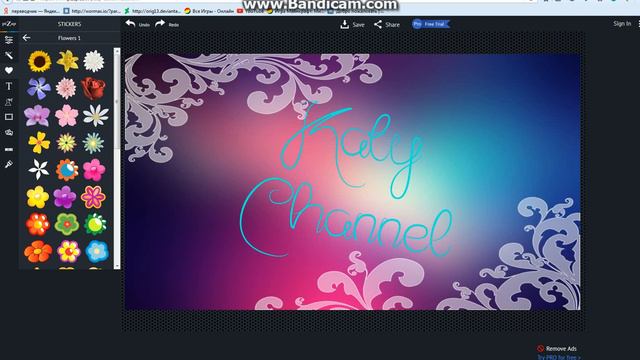Add the pink and yellow layered flower sticker
640x360 pixels.
coord(69,251)
